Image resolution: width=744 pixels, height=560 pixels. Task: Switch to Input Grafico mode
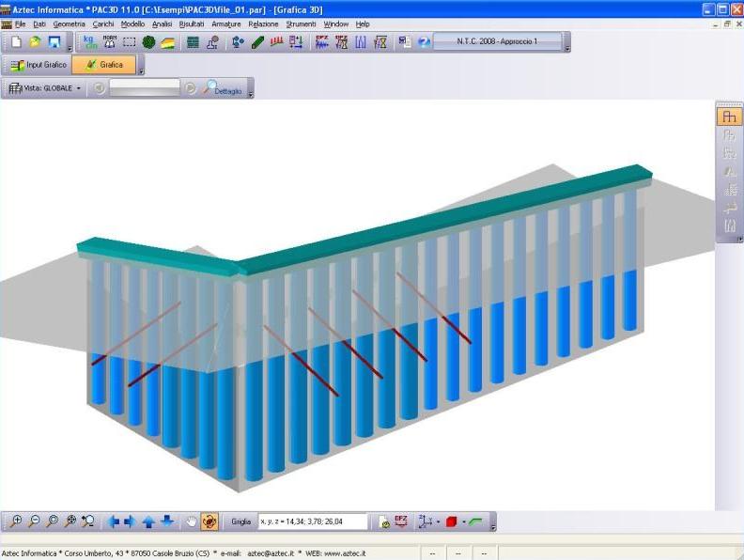click(39, 65)
